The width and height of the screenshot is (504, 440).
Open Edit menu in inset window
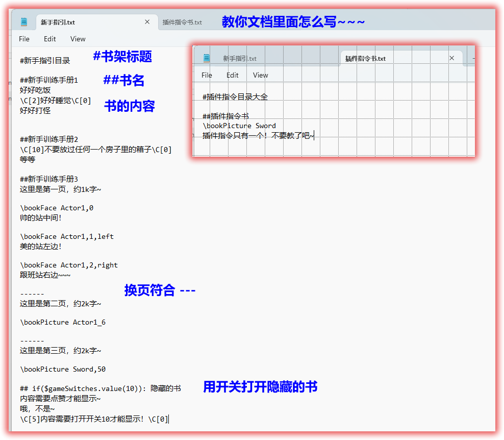click(x=233, y=75)
